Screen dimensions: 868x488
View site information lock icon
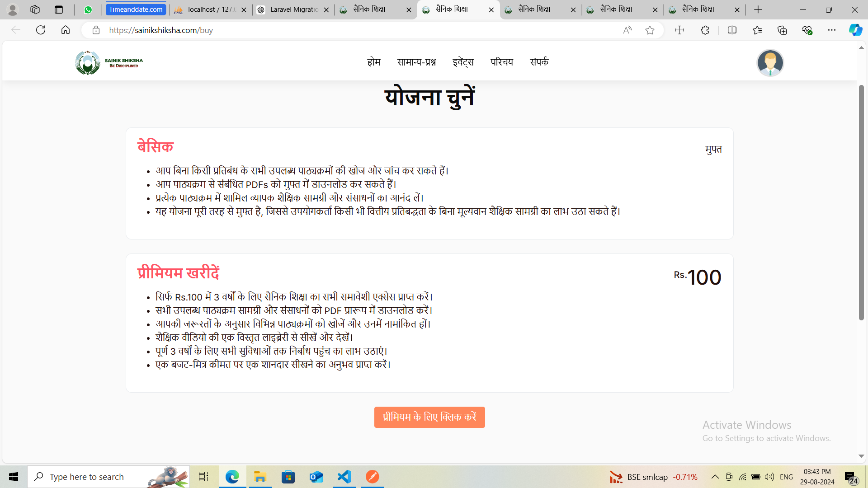(96, 30)
